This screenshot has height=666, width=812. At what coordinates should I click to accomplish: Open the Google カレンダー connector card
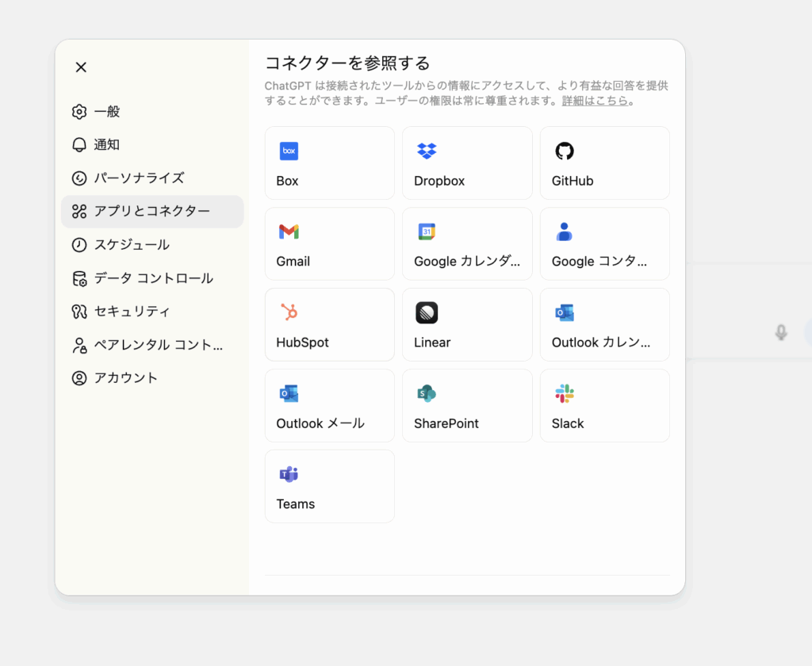point(467,244)
